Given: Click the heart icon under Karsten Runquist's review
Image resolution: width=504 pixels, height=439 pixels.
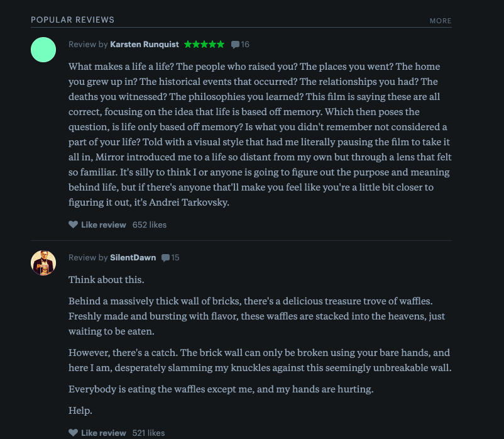Looking at the screenshot, I should pyautogui.click(x=73, y=225).
